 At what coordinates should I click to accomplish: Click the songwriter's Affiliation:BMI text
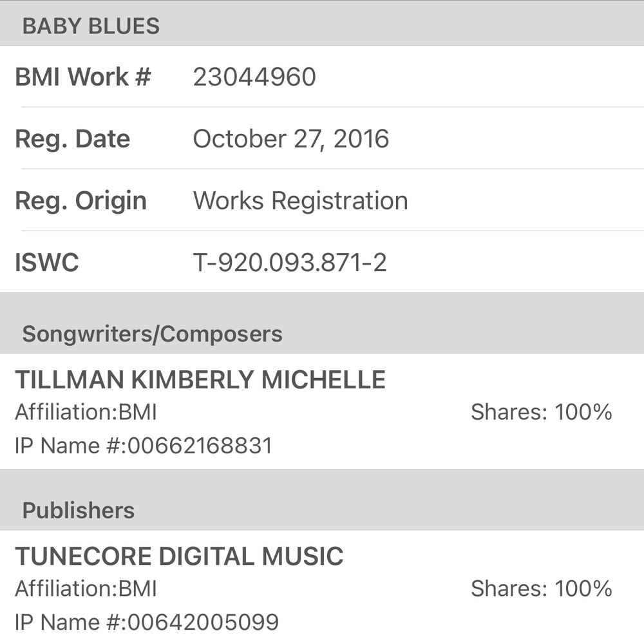pyautogui.click(x=86, y=412)
